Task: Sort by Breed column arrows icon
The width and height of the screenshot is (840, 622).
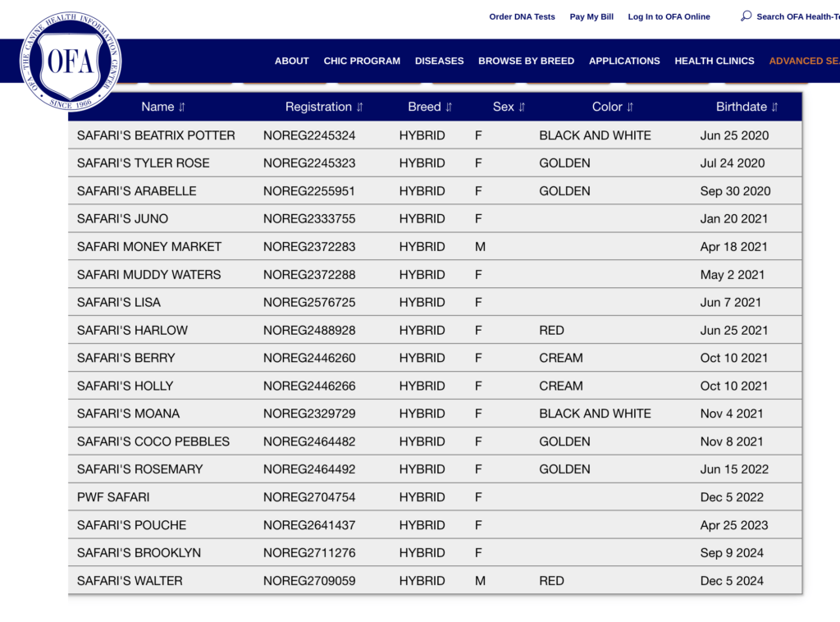Action: [449, 107]
